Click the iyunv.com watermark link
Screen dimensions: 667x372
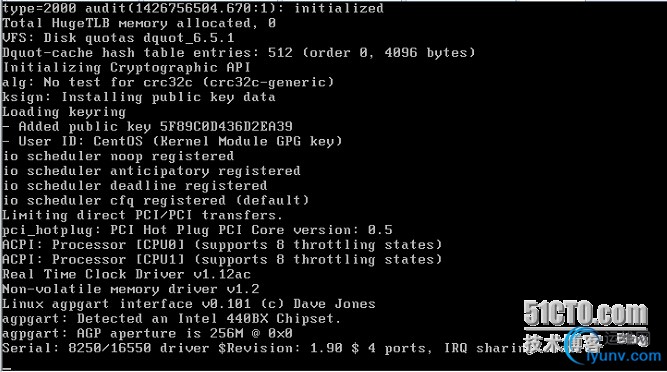tap(623, 355)
